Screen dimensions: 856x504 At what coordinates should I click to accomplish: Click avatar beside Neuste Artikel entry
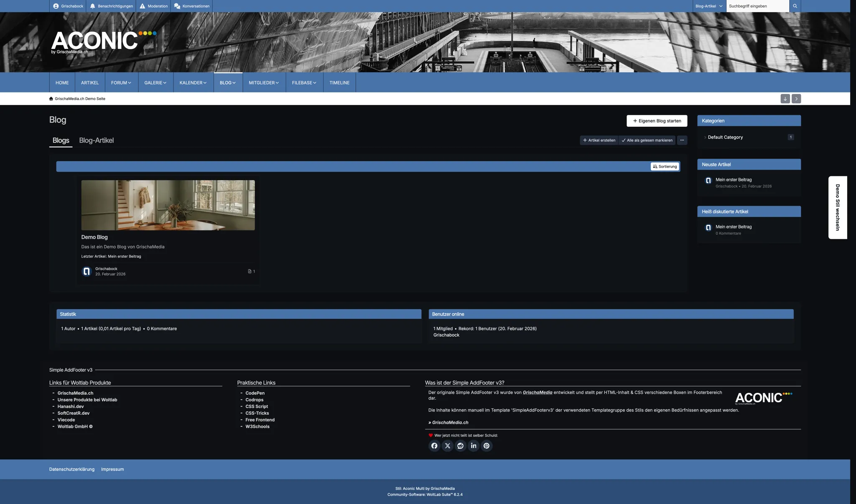click(x=708, y=181)
